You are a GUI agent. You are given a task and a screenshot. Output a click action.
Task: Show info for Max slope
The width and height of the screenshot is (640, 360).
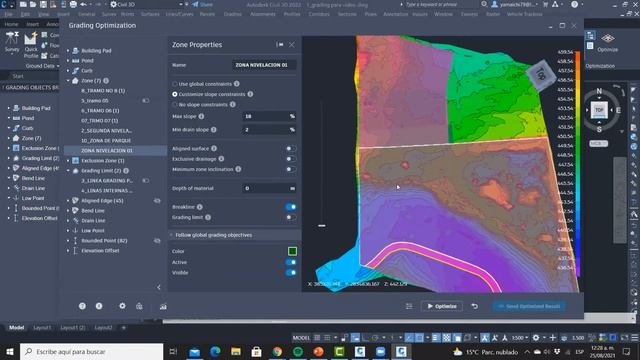201,116
